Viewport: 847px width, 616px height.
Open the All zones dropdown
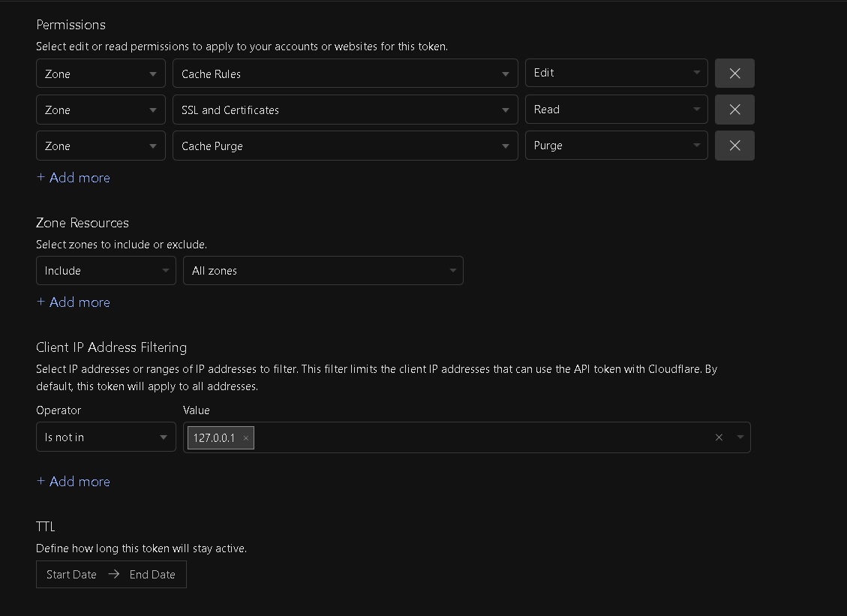(323, 271)
